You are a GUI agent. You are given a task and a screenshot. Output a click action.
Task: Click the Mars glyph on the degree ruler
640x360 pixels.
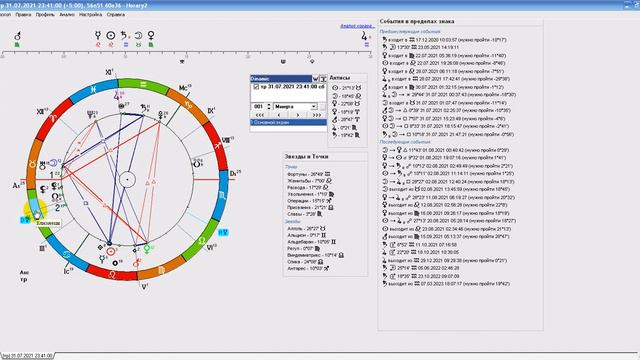pyautogui.click(x=17, y=36)
